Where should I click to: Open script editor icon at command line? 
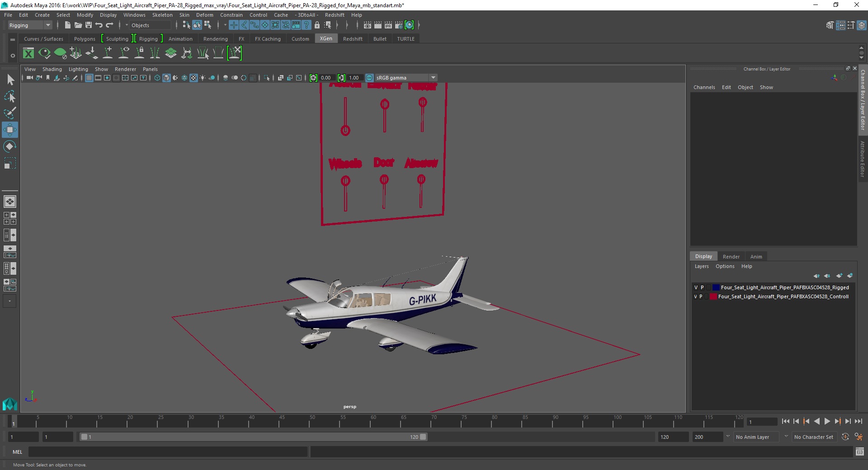pyautogui.click(x=860, y=451)
